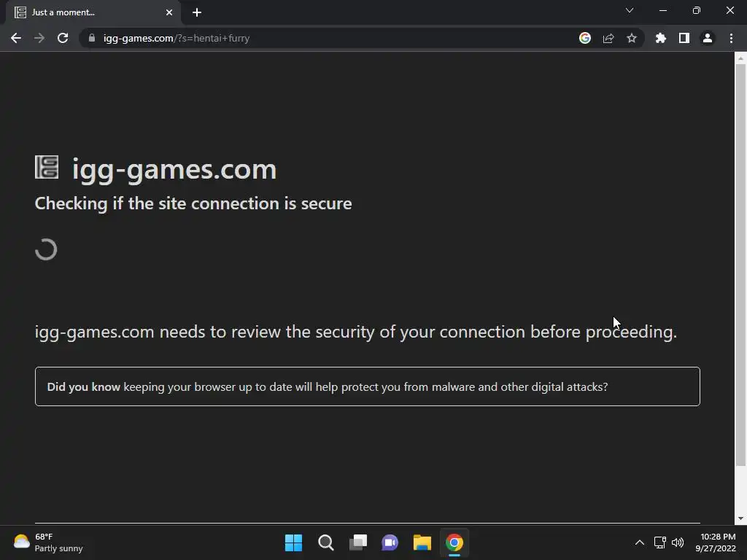Open the weather widget showing 68°F

point(48,542)
